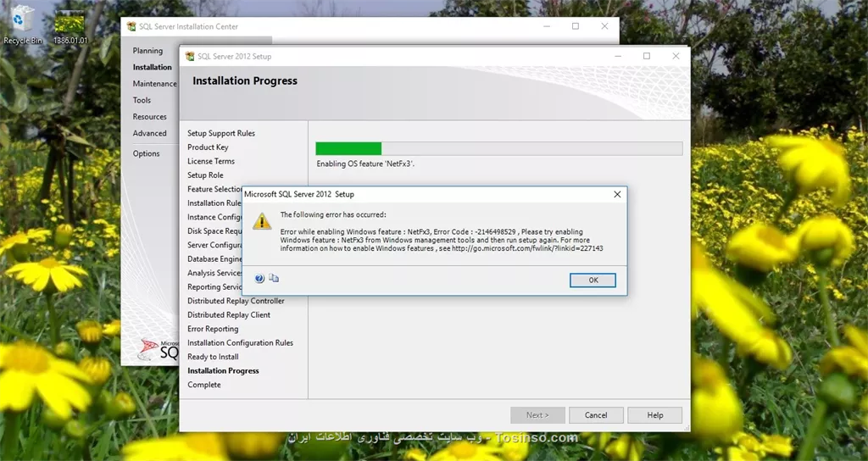Close the Microsoft SQL Server 2012 Setup error dialog
868x461 pixels.
point(617,194)
